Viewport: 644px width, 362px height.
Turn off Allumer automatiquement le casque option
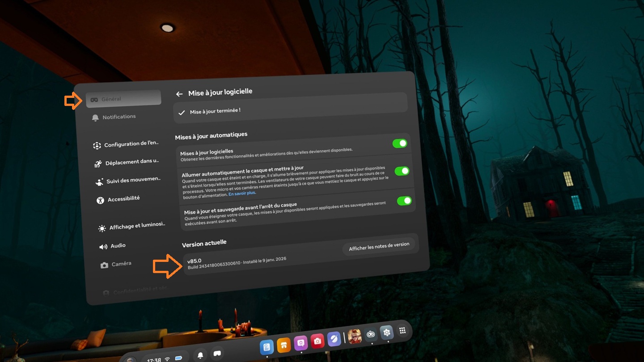(x=402, y=171)
